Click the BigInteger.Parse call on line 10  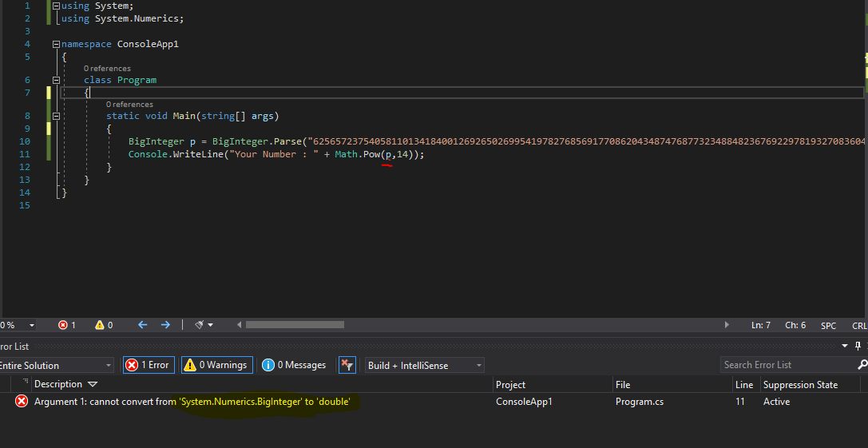[256, 142]
